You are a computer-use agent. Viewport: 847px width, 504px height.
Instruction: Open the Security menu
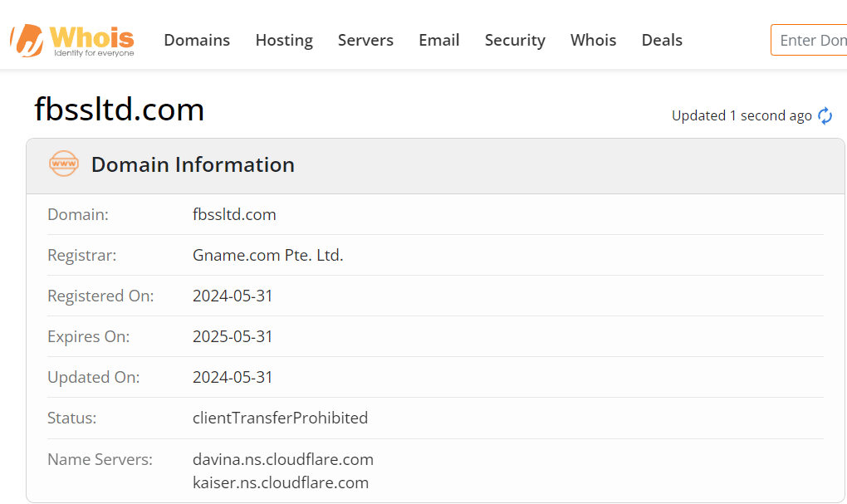[x=515, y=40]
